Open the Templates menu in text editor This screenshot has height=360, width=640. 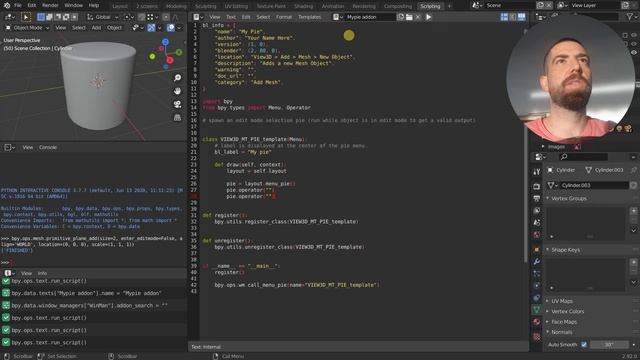[309, 17]
